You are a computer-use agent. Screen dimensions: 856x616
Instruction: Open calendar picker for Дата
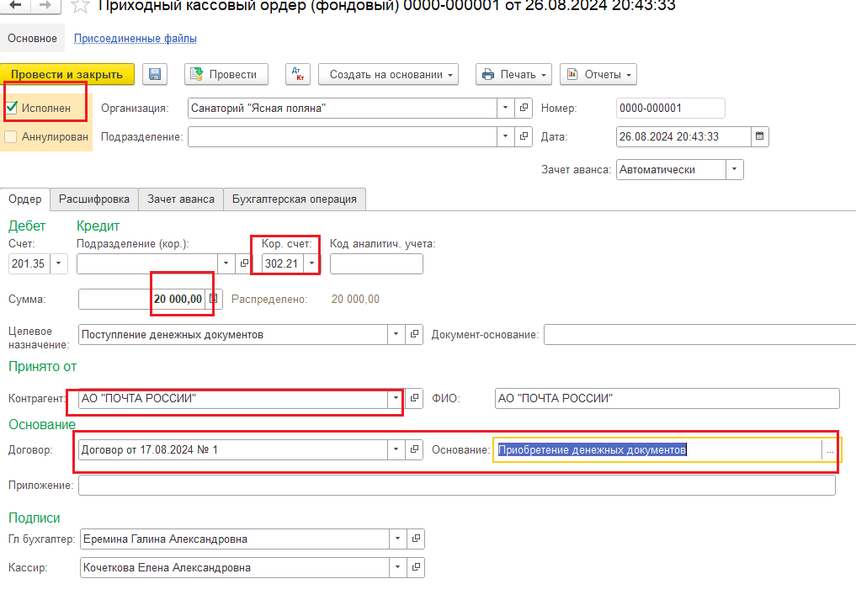759,136
